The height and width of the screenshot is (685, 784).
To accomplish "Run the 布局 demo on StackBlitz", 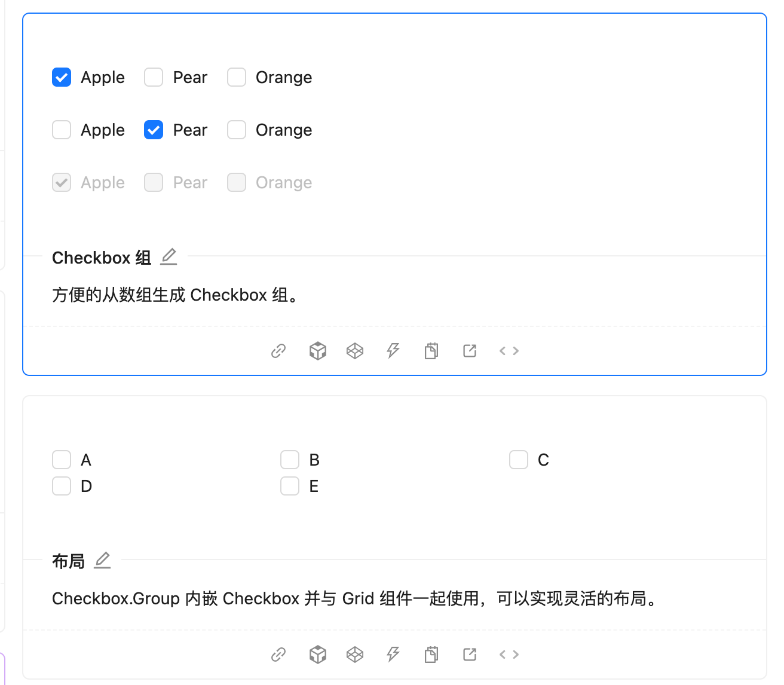I will tap(393, 654).
